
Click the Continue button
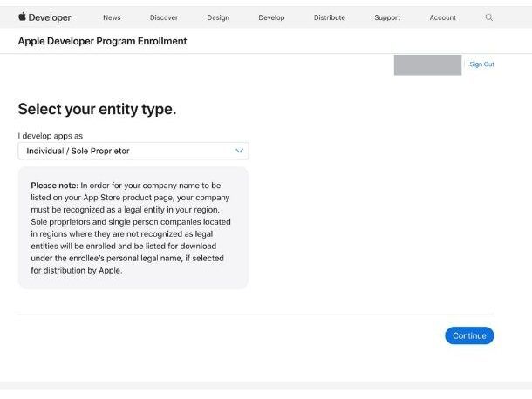click(469, 335)
